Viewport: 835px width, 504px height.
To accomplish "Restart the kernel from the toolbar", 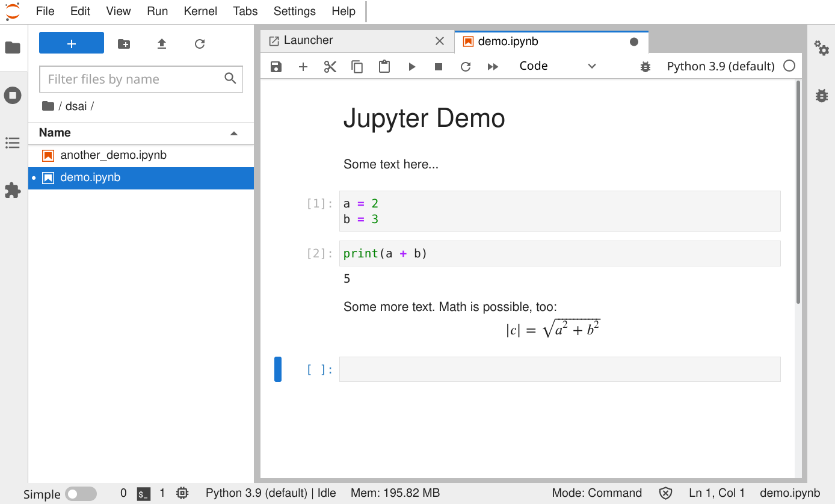I will click(465, 67).
